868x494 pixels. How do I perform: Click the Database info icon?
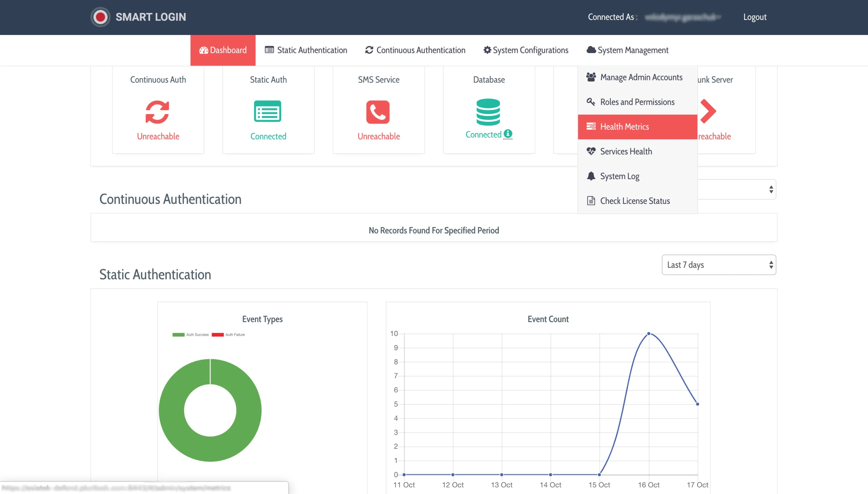(x=508, y=134)
